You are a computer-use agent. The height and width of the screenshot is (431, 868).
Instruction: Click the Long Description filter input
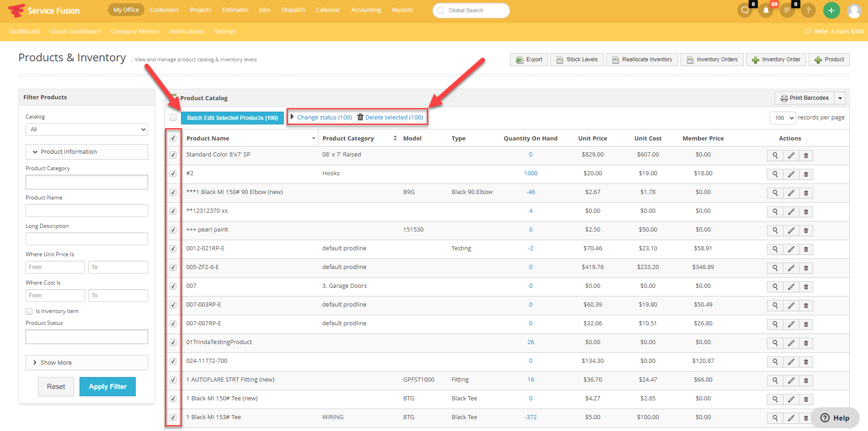87,239
